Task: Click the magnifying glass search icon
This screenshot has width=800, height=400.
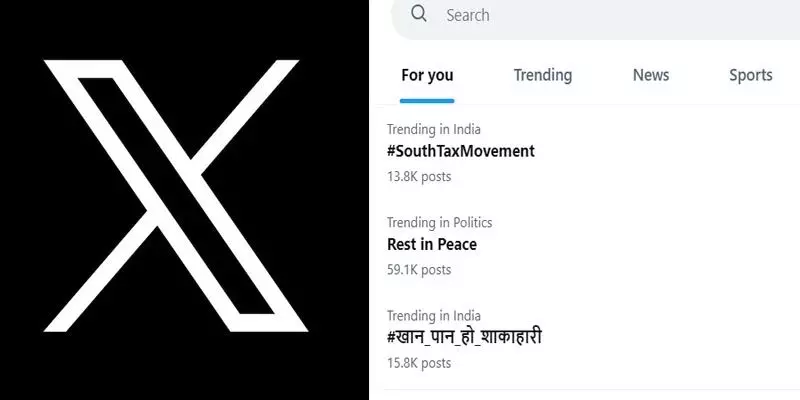Action: pos(420,14)
